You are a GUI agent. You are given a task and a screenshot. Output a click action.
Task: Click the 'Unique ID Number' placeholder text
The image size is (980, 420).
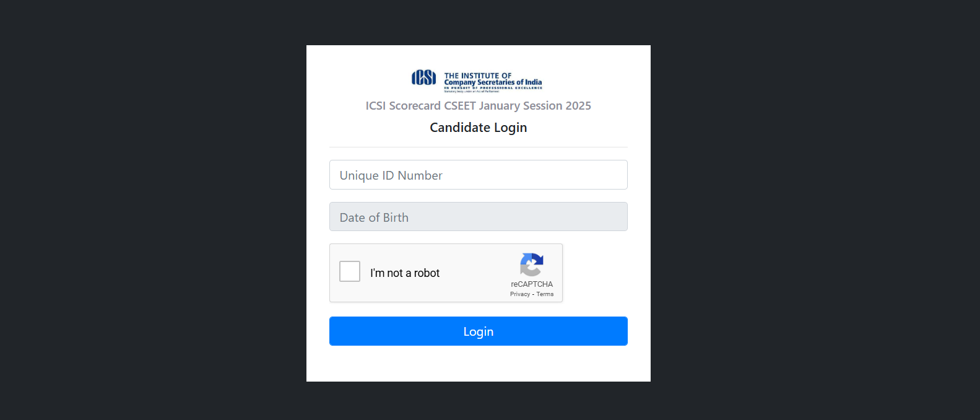tap(391, 175)
